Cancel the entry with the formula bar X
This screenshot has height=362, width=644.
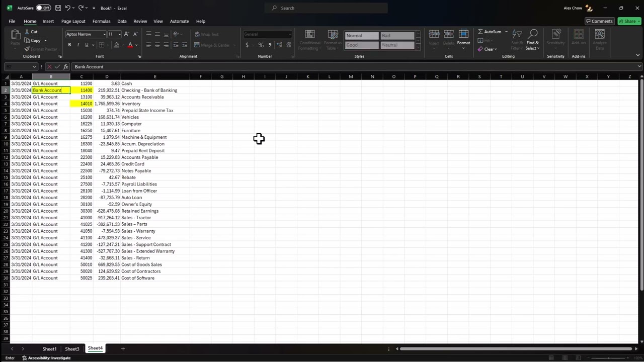click(49, 66)
